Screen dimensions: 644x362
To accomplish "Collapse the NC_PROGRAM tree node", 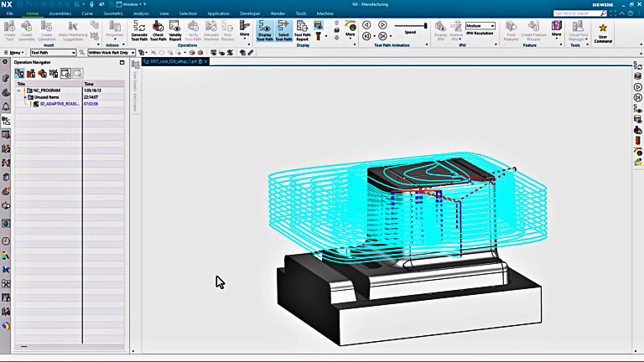I will click(19, 90).
